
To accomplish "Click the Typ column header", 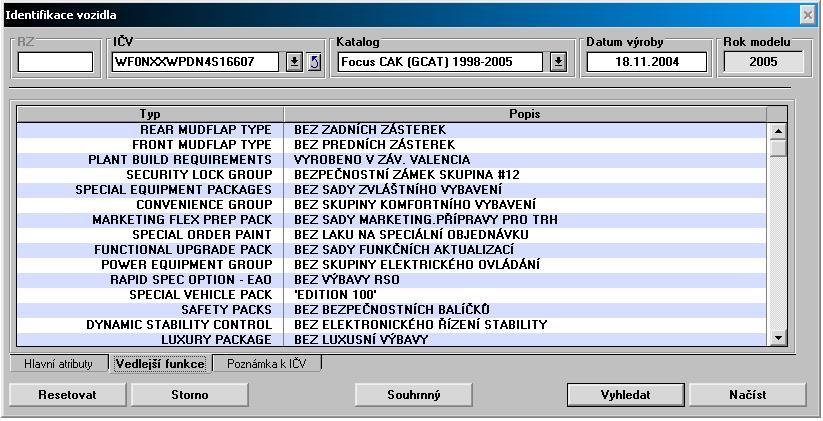I will (150, 114).
